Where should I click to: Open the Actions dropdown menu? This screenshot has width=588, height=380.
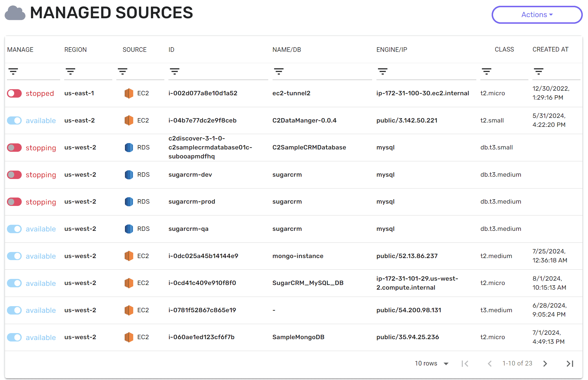pyautogui.click(x=537, y=15)
